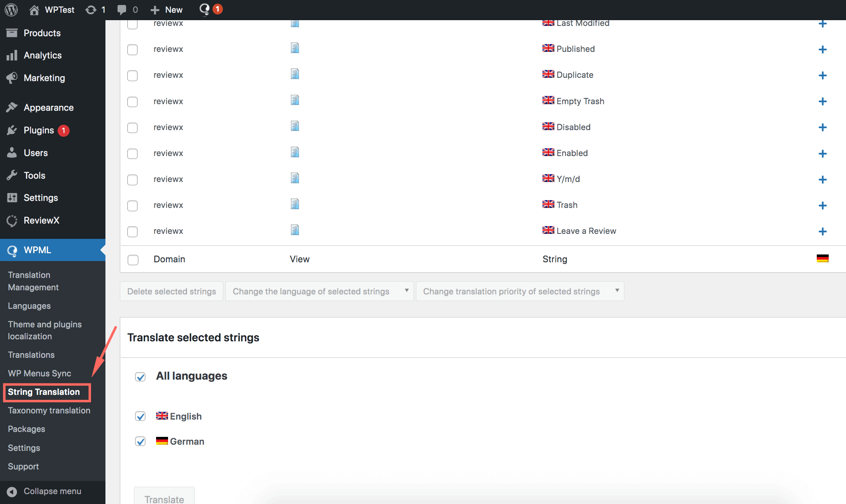This screenshot has width=846, height=504.
Task: Toggle the All languages checkbox
Action: (x=140, y=377)
